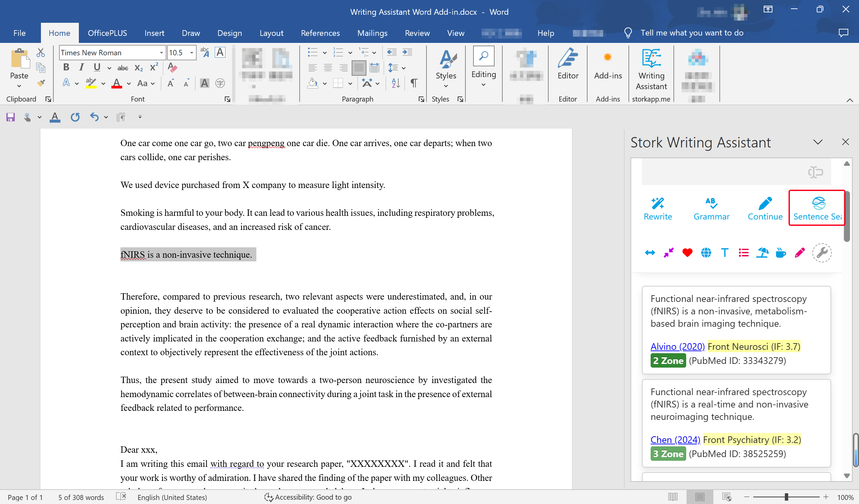The width and height of the screenshot is (859, 504).
Task: Switch to the References tab
Action: pyautogui.click(x=320, y=33)
